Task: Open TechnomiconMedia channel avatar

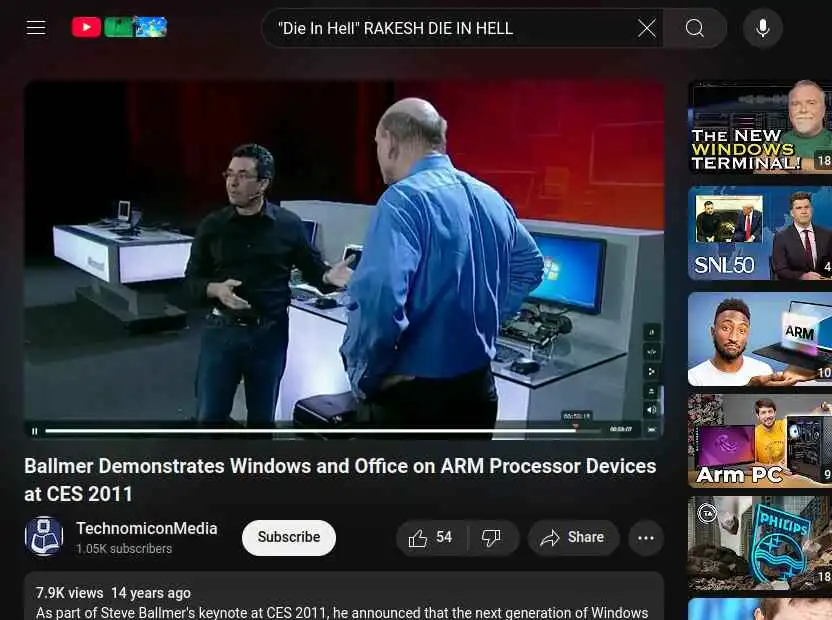Action: point(44,537)
